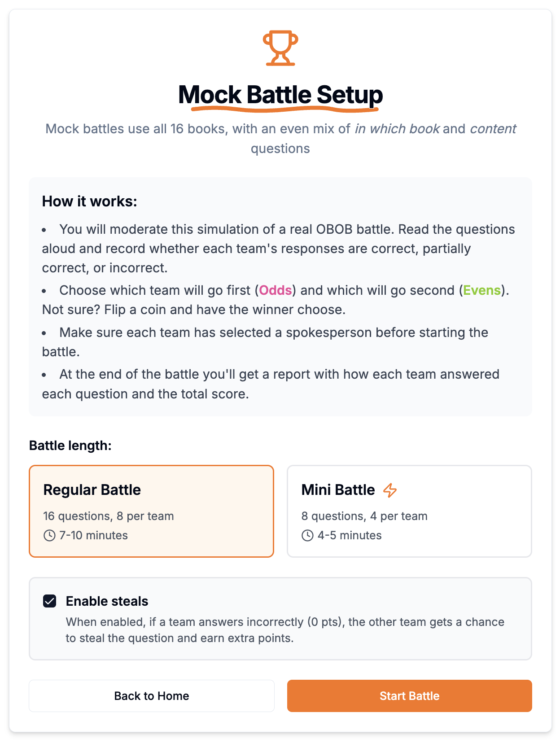
Task: Click the green Evens label
Action: [482, 291]
